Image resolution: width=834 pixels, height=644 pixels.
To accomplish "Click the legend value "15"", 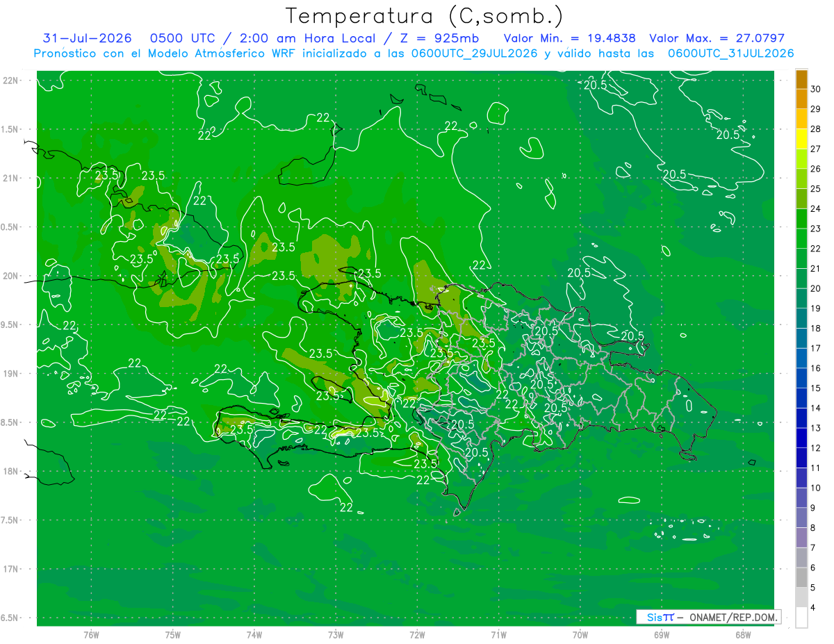I will [816, 388].
